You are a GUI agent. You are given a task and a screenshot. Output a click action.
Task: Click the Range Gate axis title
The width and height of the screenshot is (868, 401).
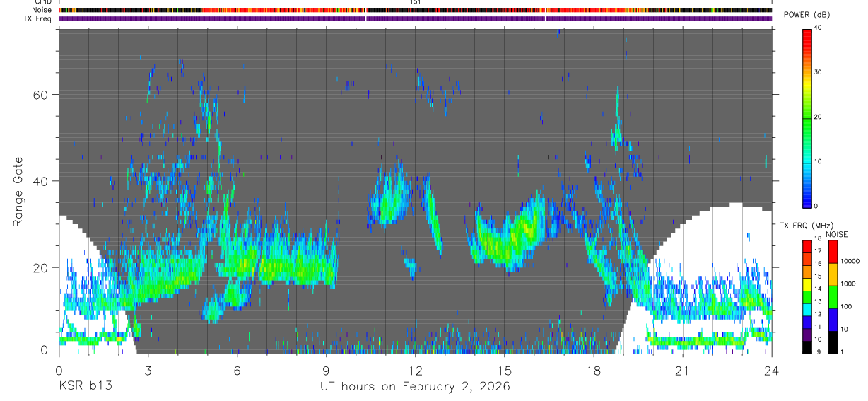(x=18, y=192)
